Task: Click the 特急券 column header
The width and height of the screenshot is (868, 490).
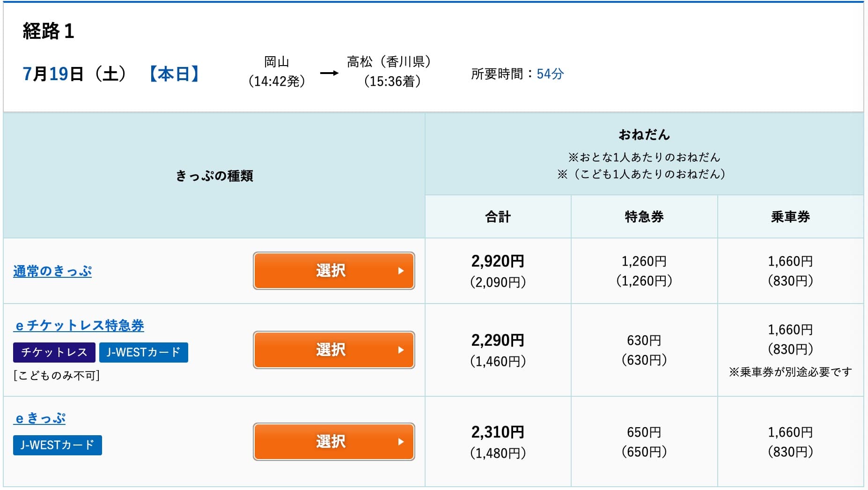Action: [x=644, y=217]
